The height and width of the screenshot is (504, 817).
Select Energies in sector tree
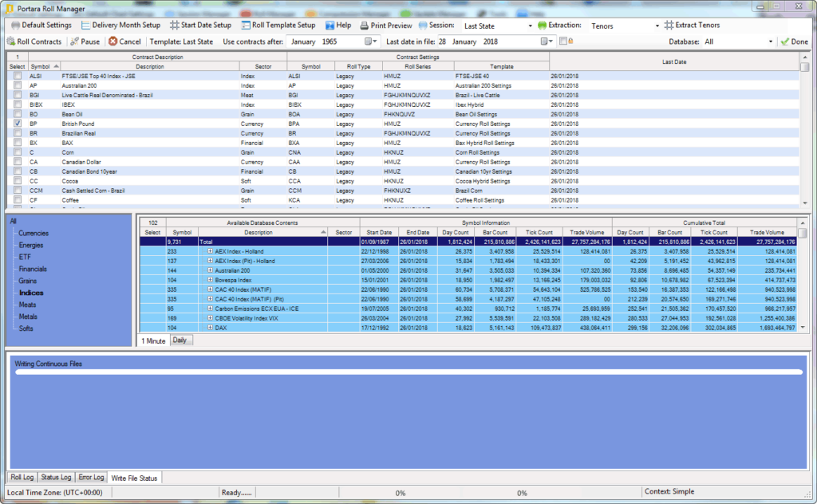pos(31,245)
